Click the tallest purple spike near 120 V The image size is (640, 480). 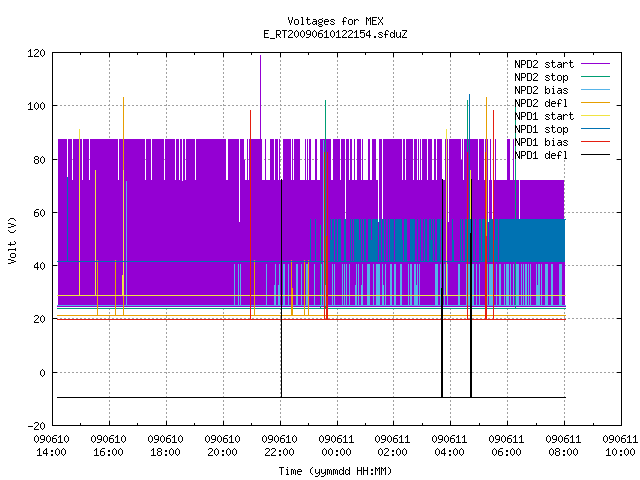260,97
